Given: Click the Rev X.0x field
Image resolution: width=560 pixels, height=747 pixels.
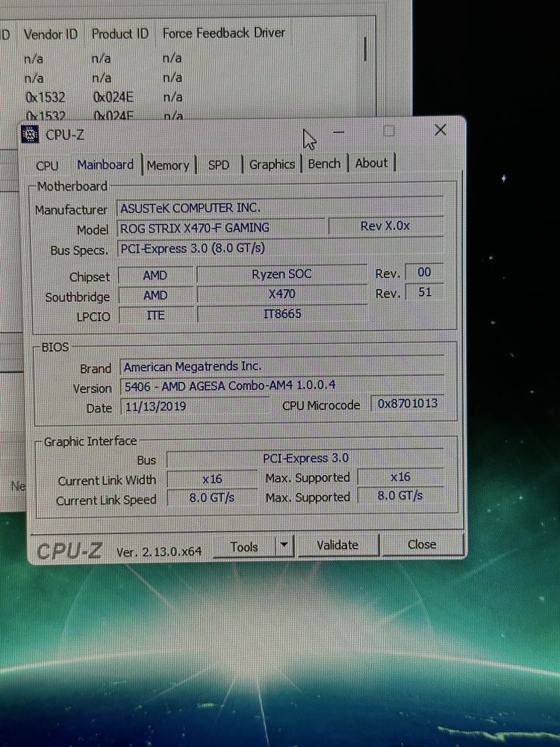Looking at the screenshot, I should (386, 226).
